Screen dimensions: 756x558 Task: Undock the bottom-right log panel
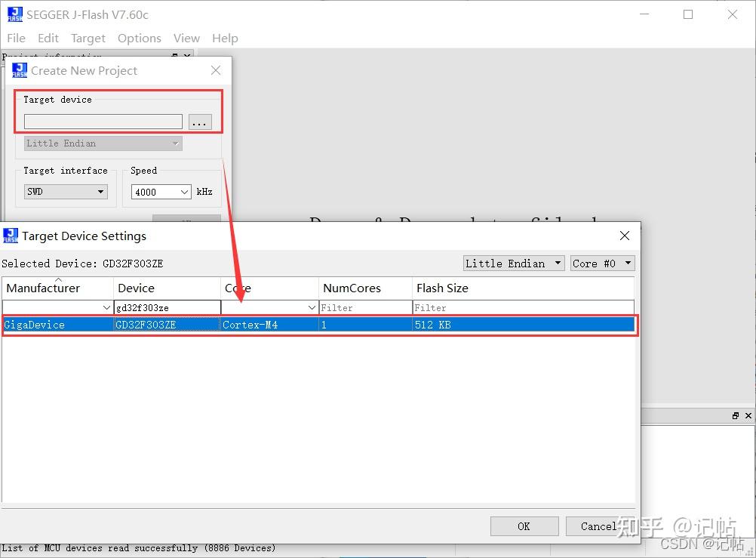coord(736,415)
